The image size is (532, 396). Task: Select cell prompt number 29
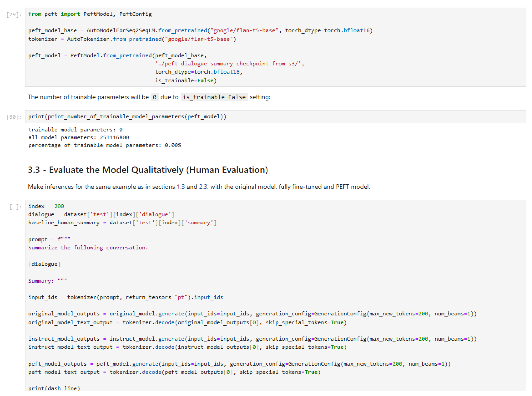coord(14,14)
